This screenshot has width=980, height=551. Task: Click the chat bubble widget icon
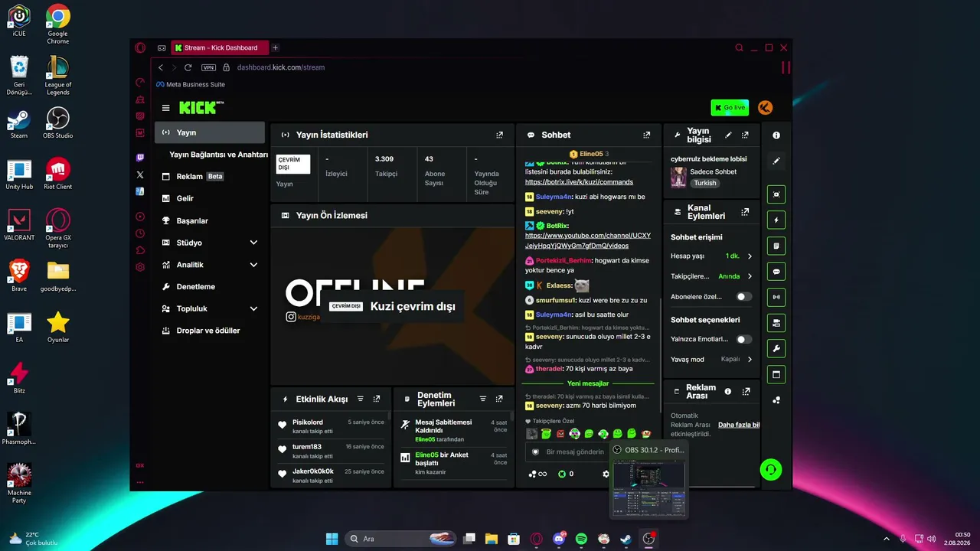click(776, 272)
